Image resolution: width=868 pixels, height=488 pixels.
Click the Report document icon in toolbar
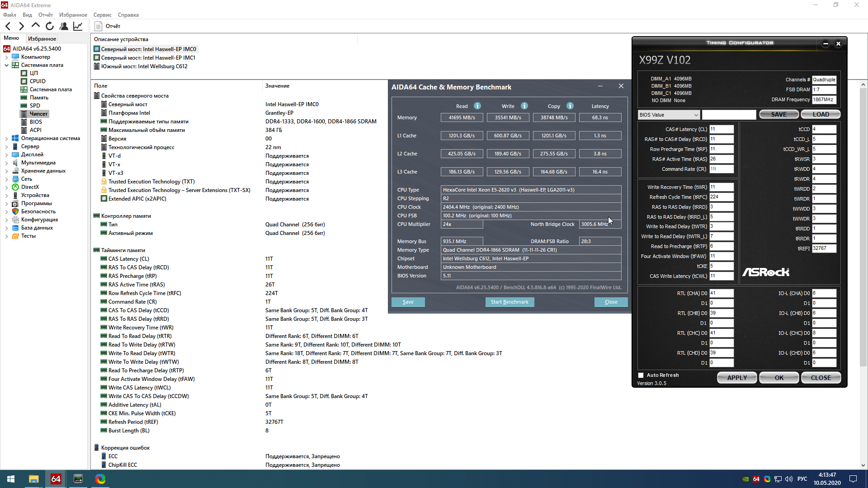coord(98,26)
